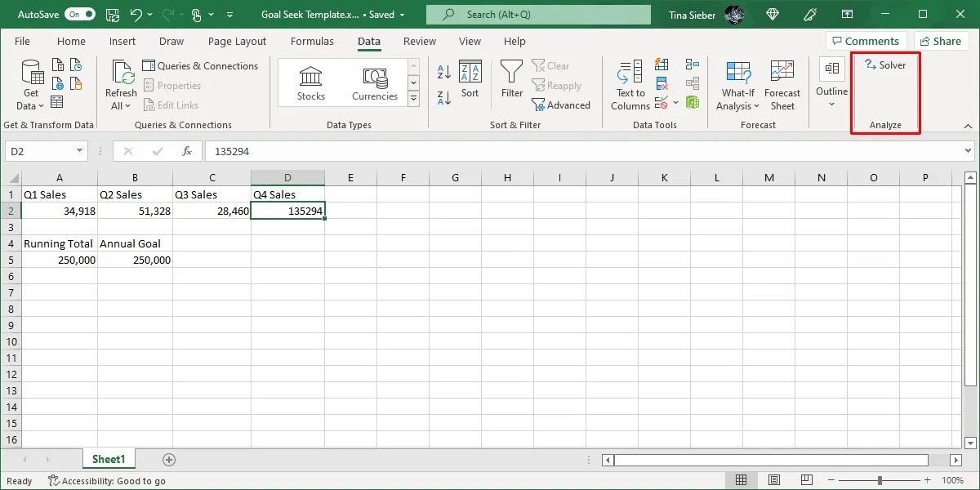Collapse the ribbon with the chevron

969,125
